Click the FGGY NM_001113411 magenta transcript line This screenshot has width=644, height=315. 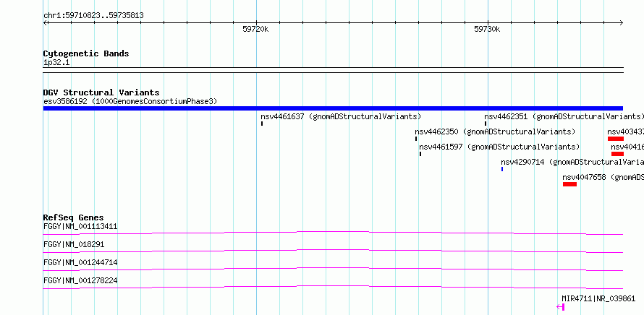[x=333, y=233]
